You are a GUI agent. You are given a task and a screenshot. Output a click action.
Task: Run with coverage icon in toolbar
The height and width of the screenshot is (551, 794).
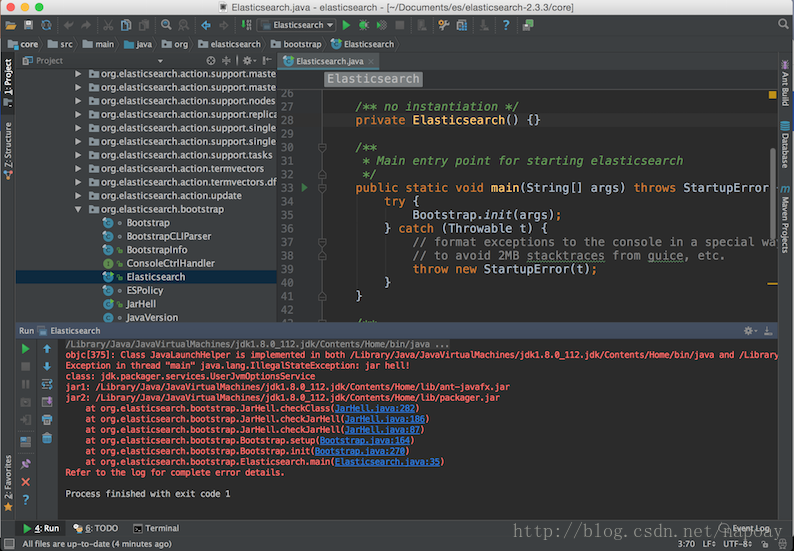coord(382,25)
